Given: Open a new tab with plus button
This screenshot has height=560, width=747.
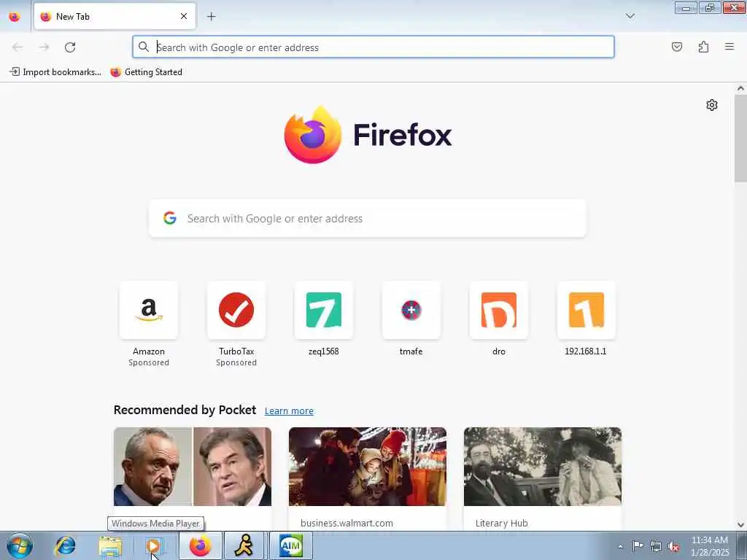Looking at the screenshot, I should point(211,17).
